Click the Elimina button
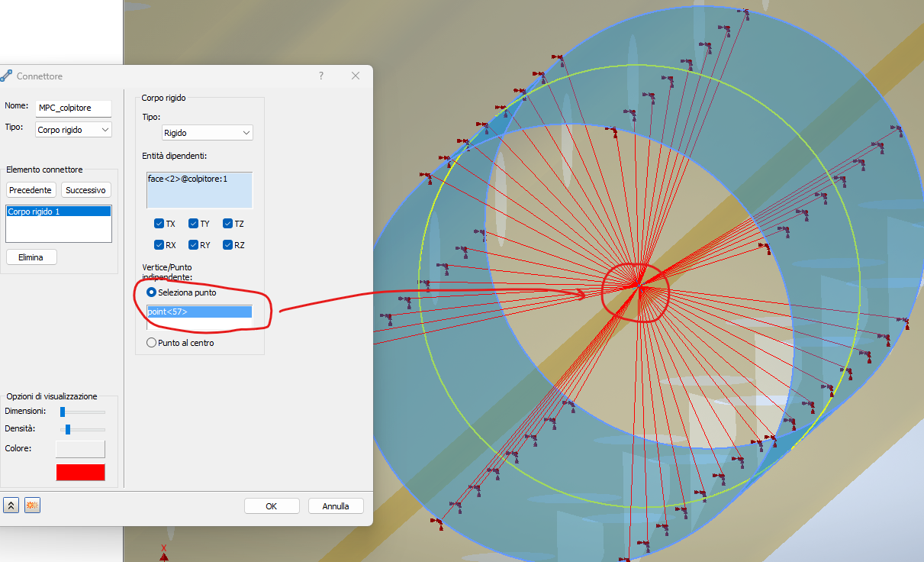The width and height of the screenshot is (924, 562). click(x=31, y=257)
